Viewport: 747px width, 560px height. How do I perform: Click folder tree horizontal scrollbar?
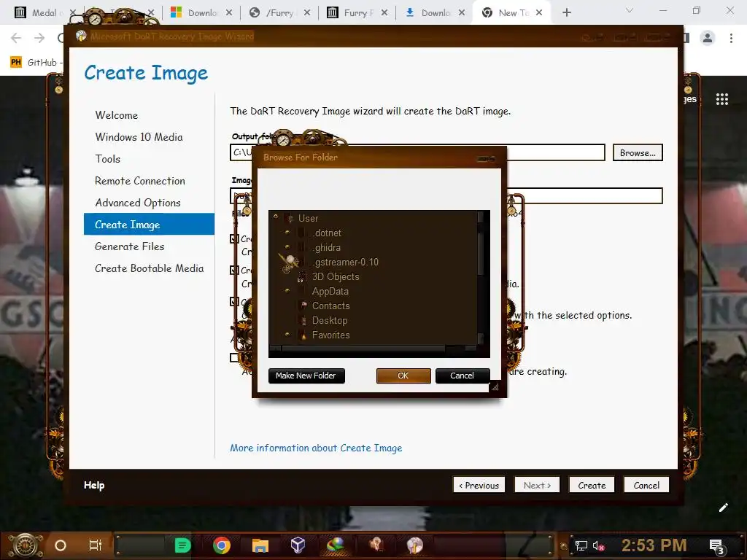pyautogui.click(x=371, y=348)
